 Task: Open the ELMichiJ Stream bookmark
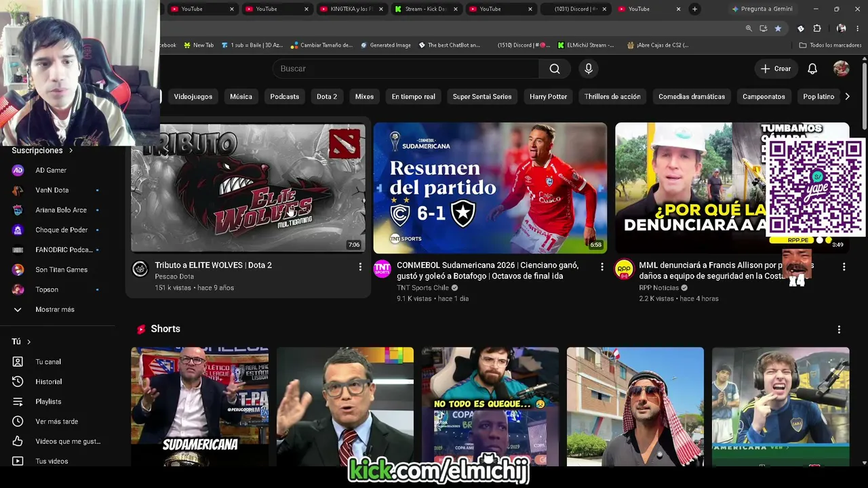pyautogui.click(x=586, y=45)
